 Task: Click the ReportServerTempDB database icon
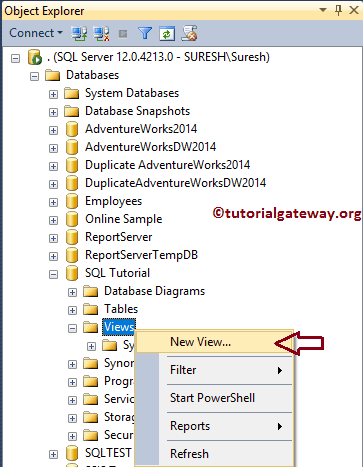pyautogui.click(x=72, y=255)
